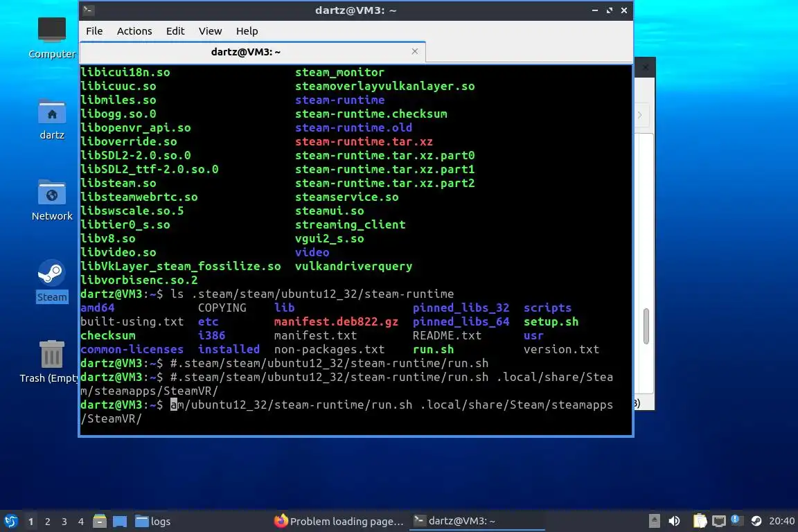Click the steam_monitor entry
This screenshot has width=798, height=532.
tap(340, 72)
